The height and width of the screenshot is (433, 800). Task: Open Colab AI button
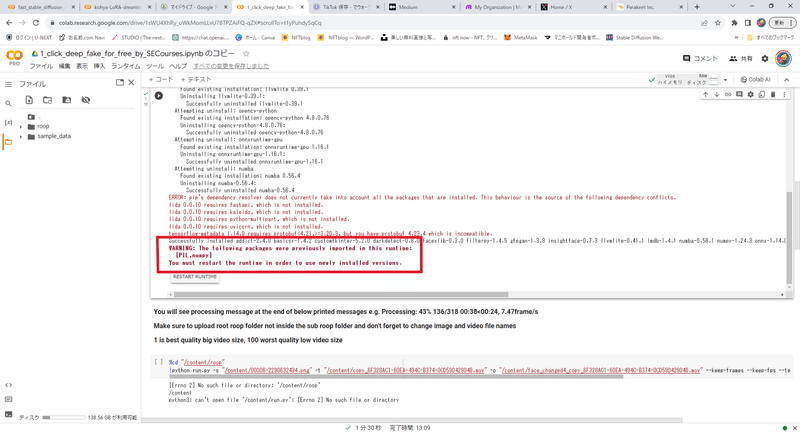(x=756, y=80)
